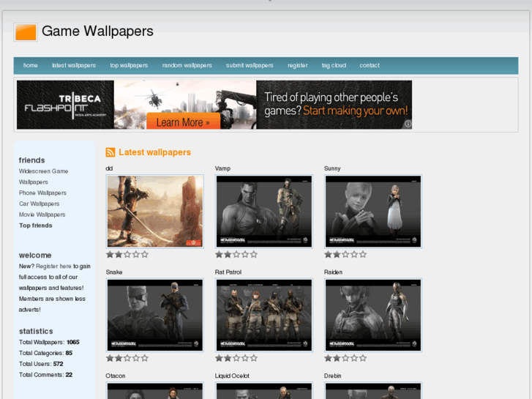Screen dimensions: 532x399
Task: Click the Liquid Ocelot title text
Action: point(232,376)
